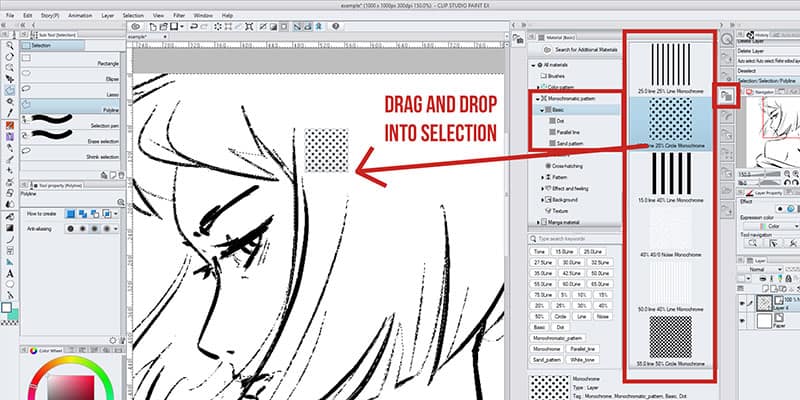This screenshot has height=400, width=800.
Task: Click the main drawing color swatch in toolbox
Action: point(6,308)
